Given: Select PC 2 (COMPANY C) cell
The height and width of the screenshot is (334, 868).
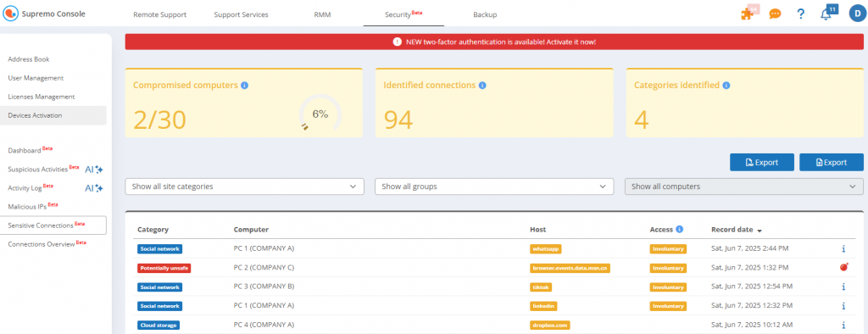Looking at the screenshot, I should pos(264,268).
